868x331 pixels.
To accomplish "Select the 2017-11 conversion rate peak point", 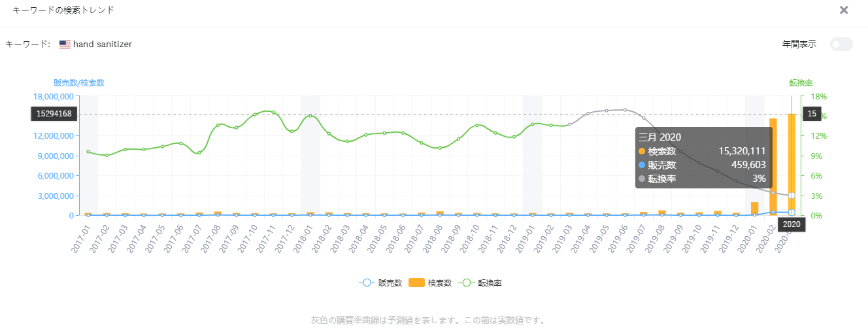I will pyautogui.click(x=273, y=113).
